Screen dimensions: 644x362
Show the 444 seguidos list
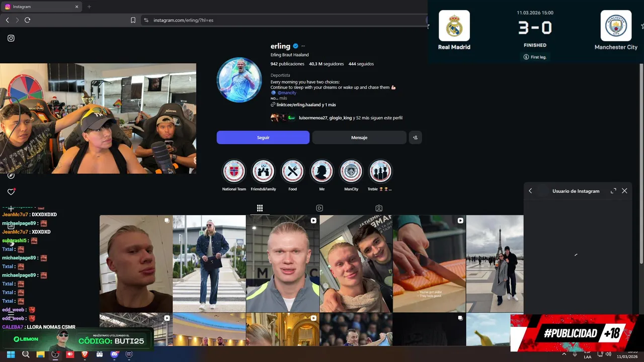(x=361, y=64)
